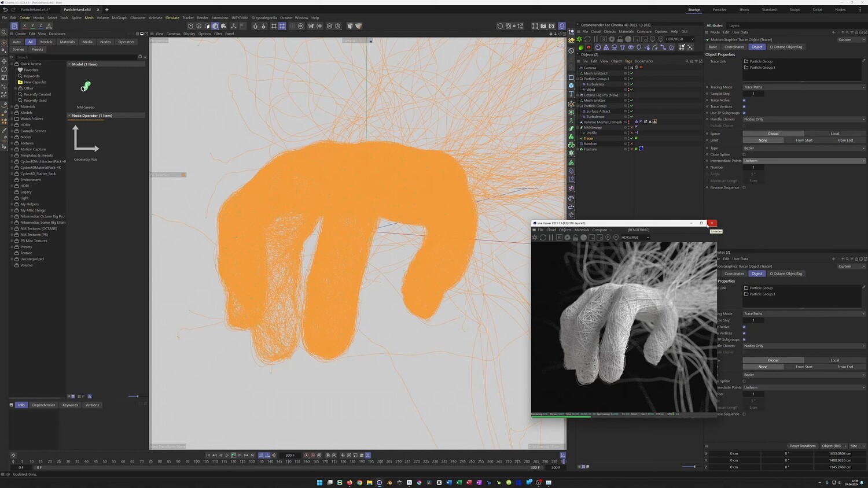This screenshot has width=868, height=488.
Task: Open the Handle Cloners dropdown
Action: [x=804, y=119]
